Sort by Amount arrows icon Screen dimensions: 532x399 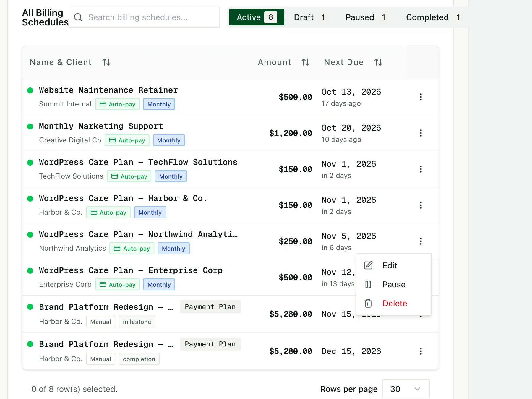(306, 62)
